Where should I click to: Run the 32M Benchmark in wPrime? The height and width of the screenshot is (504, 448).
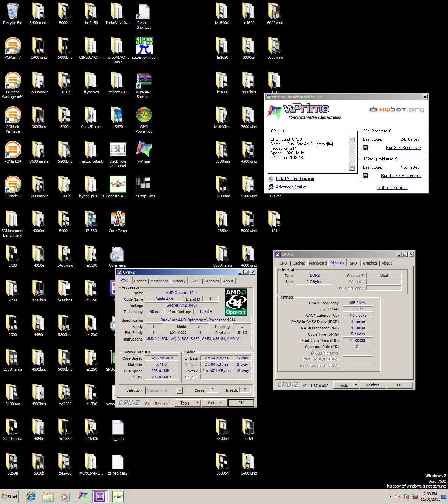pos(404,148)
